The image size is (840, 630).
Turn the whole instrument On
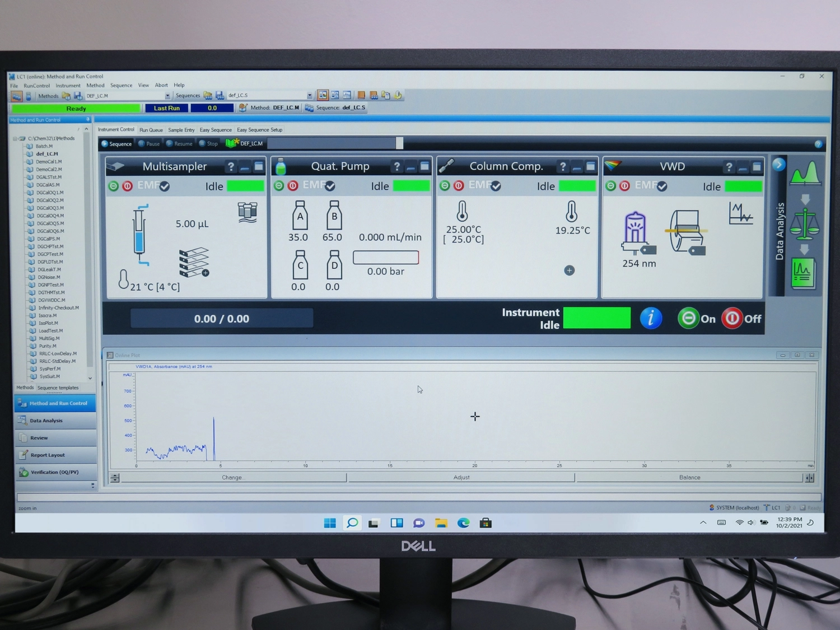(696, 319)
